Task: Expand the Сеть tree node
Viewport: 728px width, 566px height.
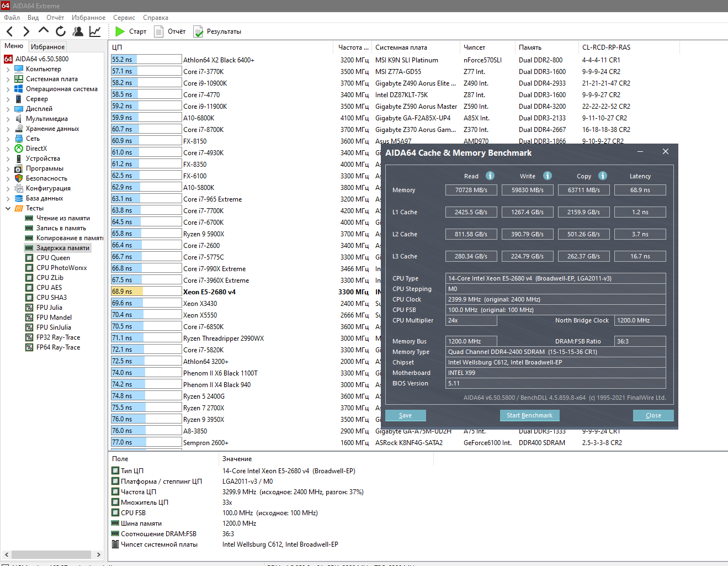Action: click(8, 139)
